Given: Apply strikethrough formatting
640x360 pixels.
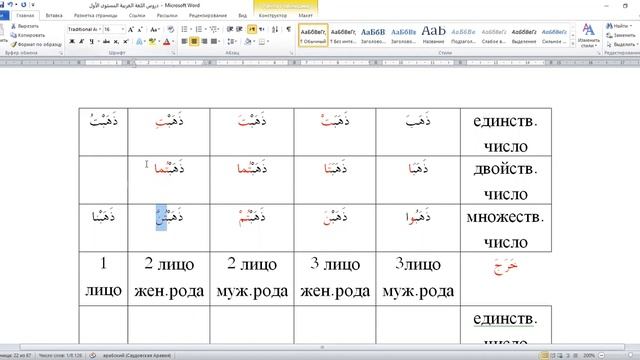Looking at the screenshot, I should [106, 41].
